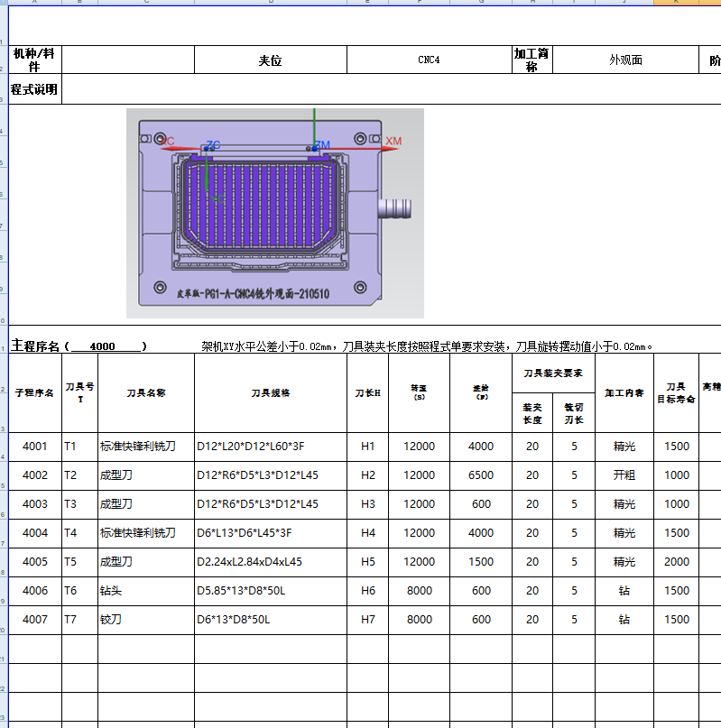Select spec cell 'D2.24xL2.84xD4xL45'
This screenshot has width=721, height=728.
click(271, 562)
